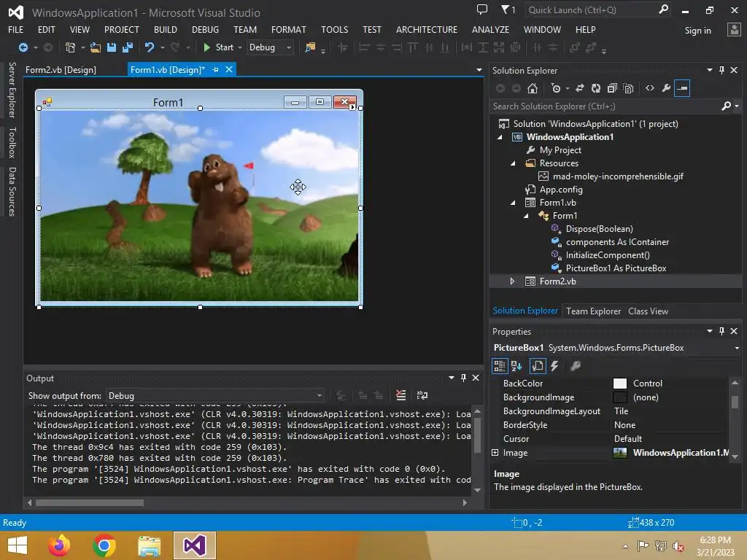
Task: Click the Save All double-floppy icon
Action: [x=128, y=47]
